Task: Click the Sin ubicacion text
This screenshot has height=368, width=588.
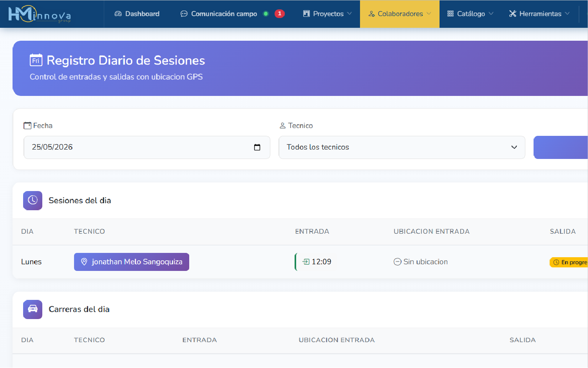Action: pyautogui.click(x=425, y=262)
